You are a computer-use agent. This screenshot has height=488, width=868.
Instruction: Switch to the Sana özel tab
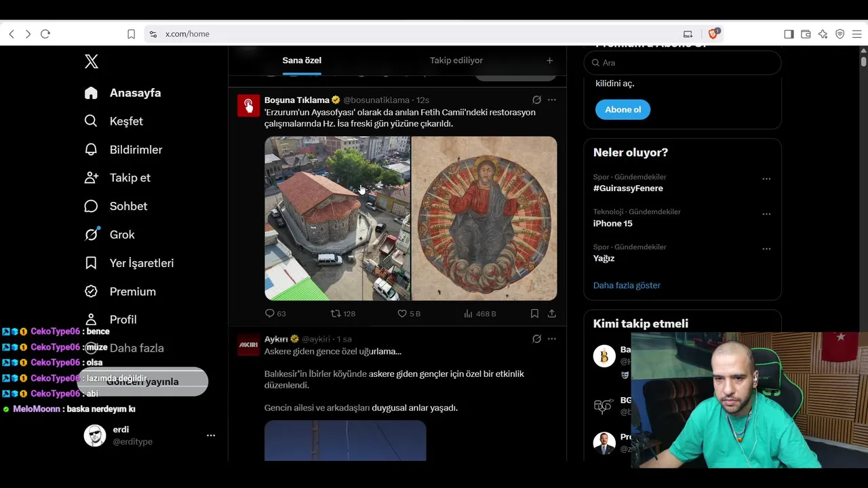pyautogui.click(x=302, y=60)
